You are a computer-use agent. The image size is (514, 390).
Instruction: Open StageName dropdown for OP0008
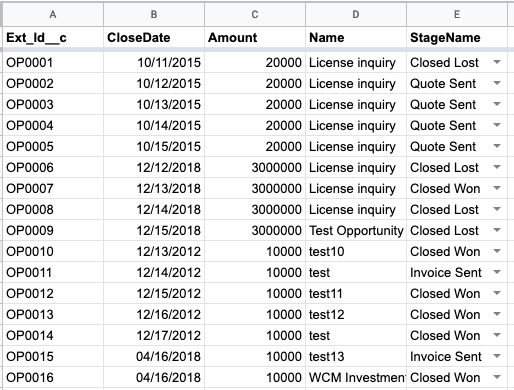pos(497,209)
